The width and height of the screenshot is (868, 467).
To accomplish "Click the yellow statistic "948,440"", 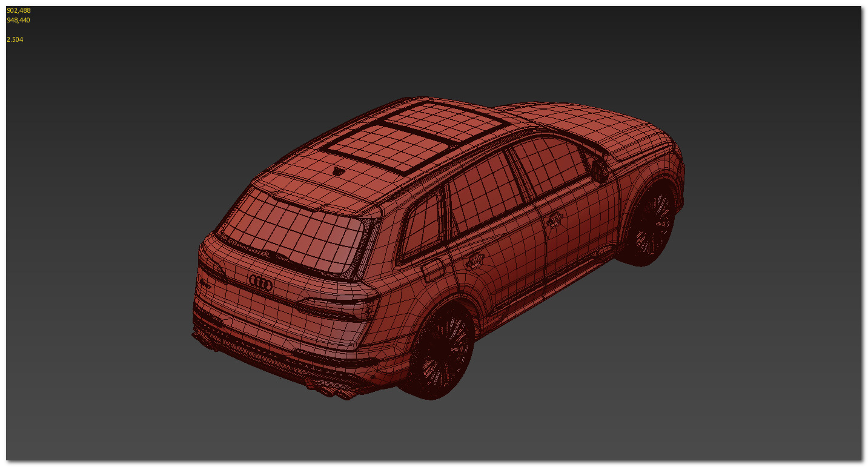I will (x=18, y=20).
